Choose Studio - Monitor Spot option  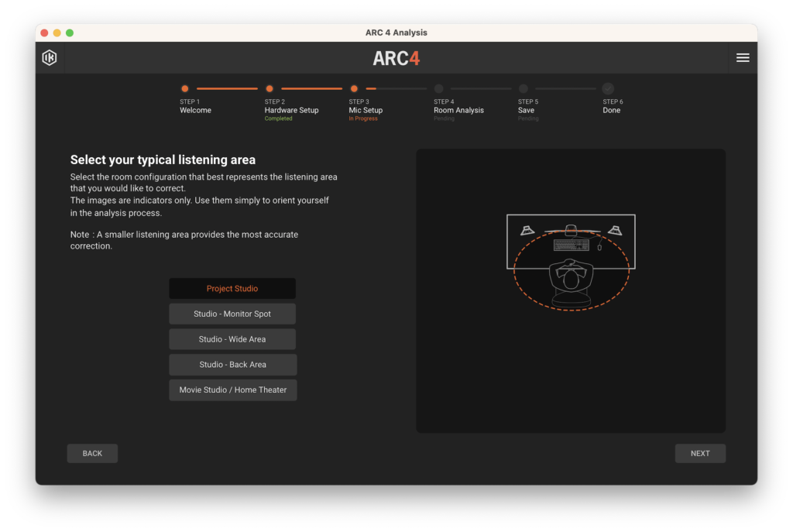pyautogui.click(x=232, y=314)
